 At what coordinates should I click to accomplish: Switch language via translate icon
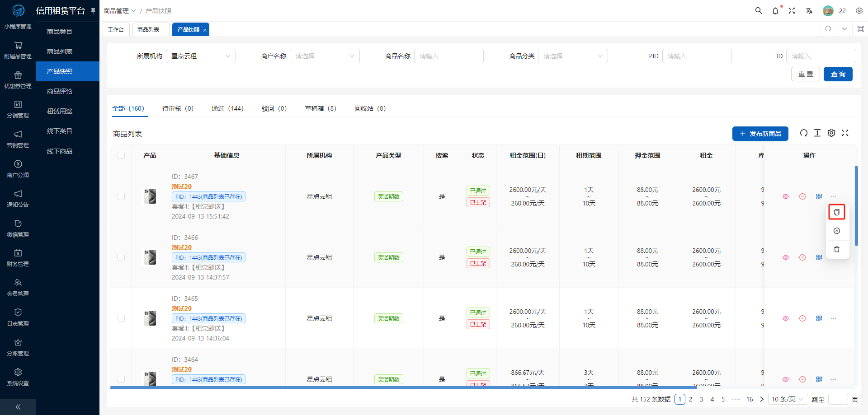(809, 11)
